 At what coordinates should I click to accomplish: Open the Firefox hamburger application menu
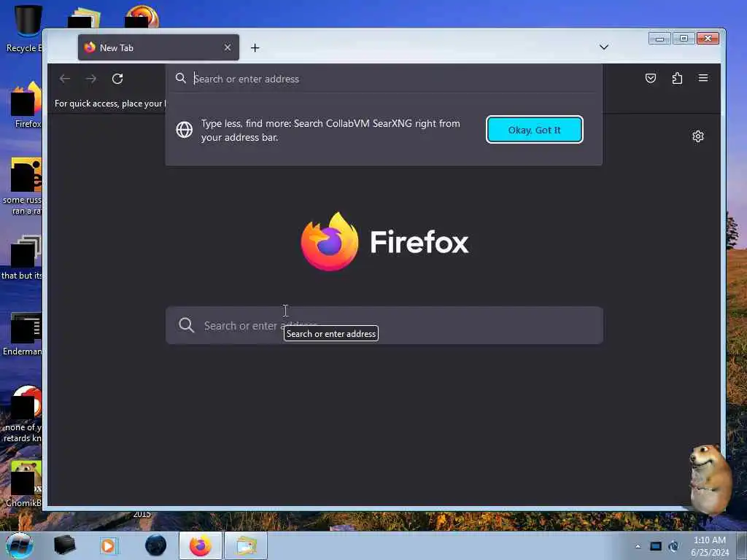(x=703, y=78)
